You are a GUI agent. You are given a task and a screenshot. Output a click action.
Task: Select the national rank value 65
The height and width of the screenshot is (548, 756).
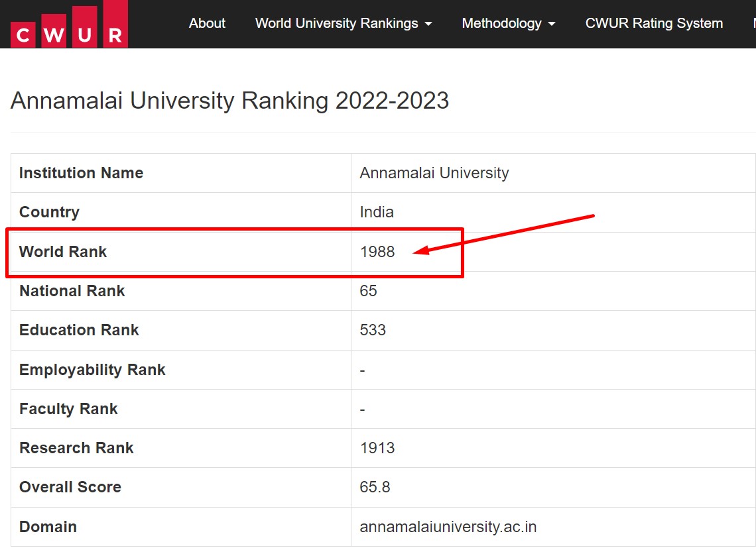coord(368,291)
